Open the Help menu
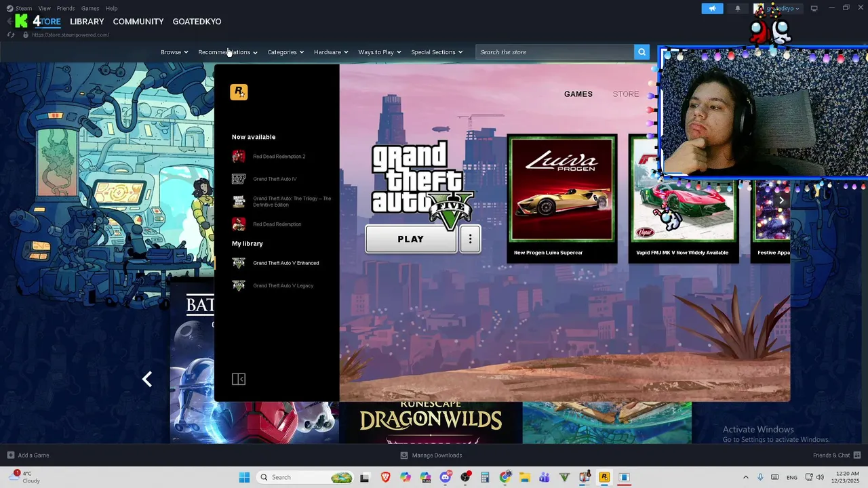The image size is (868, 488). tap(112, 8)
